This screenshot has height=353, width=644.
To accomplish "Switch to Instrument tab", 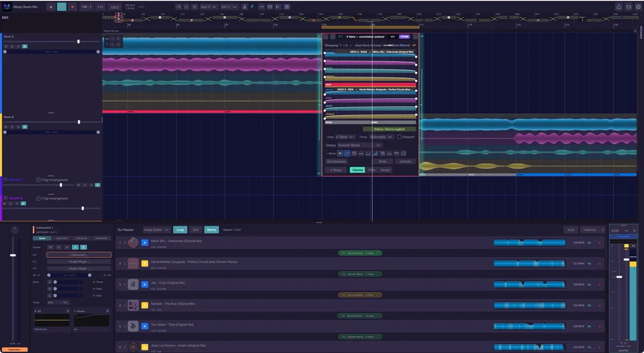I will [x=62, y=238].
